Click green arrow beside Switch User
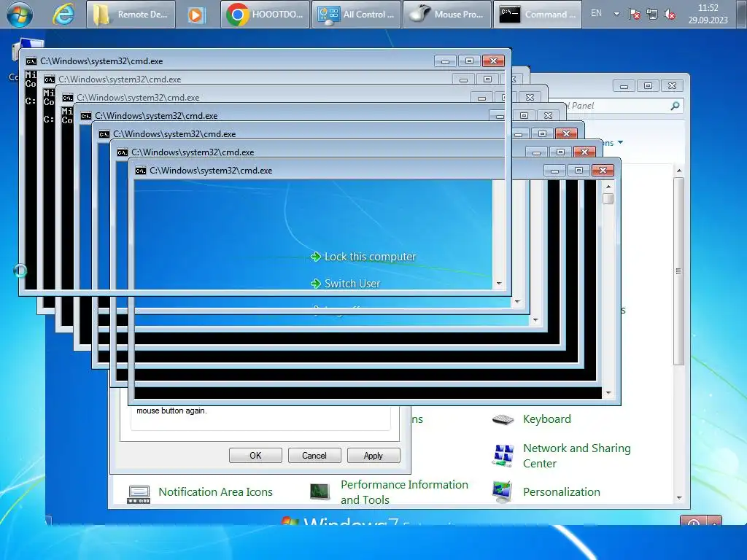Screen dimensions: 747x560 (315, 284)
